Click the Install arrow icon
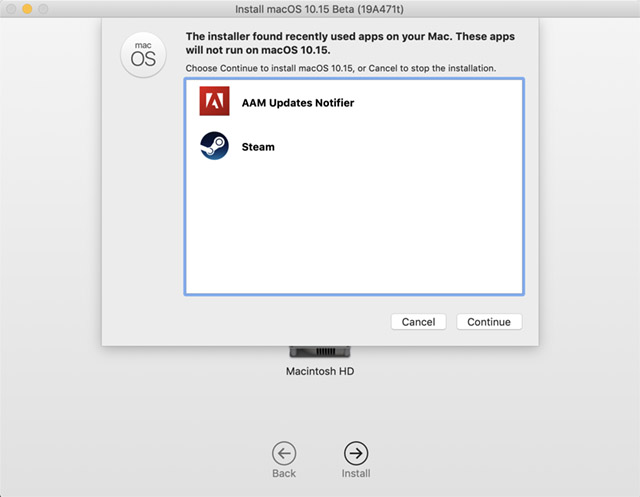The width and height of the screenshot is (640, 497). (356, 453)
